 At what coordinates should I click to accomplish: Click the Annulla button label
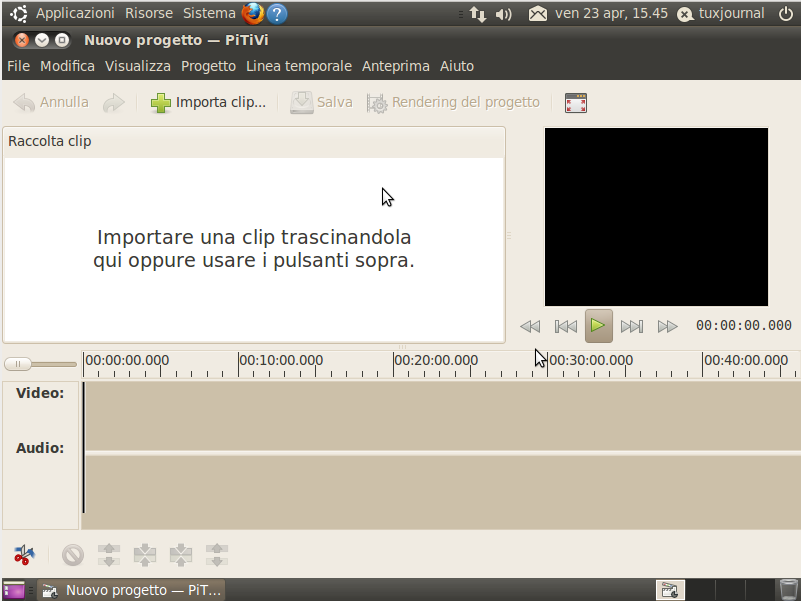click(64, 102)
